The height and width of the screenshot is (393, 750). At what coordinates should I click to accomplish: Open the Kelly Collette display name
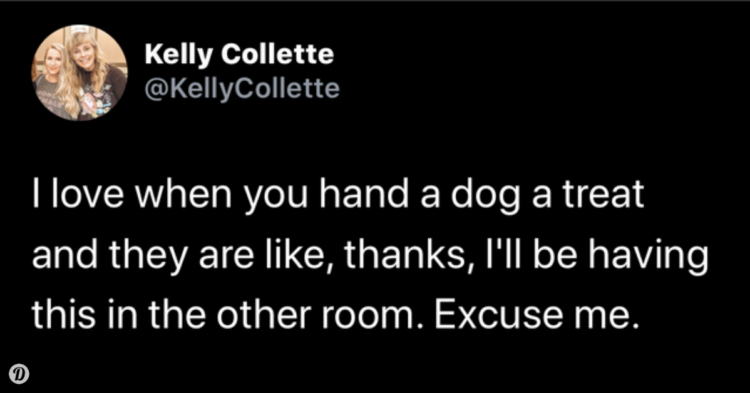click(239, 55)
